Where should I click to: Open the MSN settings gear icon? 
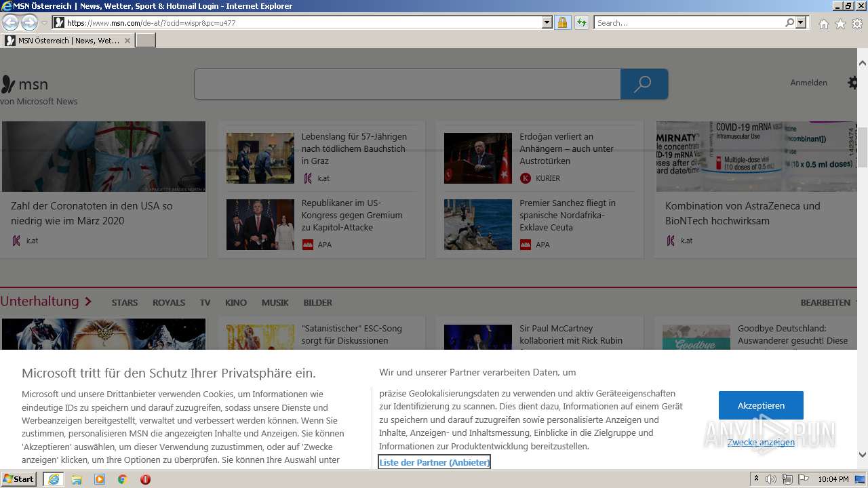pyautogui.click(x=852, y=83)
